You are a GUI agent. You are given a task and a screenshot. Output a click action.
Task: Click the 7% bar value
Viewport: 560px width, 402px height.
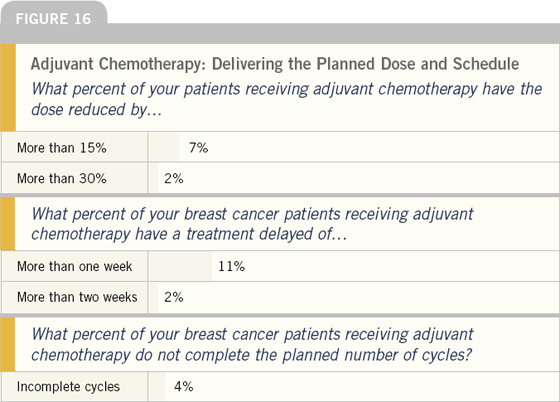pyautogui.click(x=199, y=148)
